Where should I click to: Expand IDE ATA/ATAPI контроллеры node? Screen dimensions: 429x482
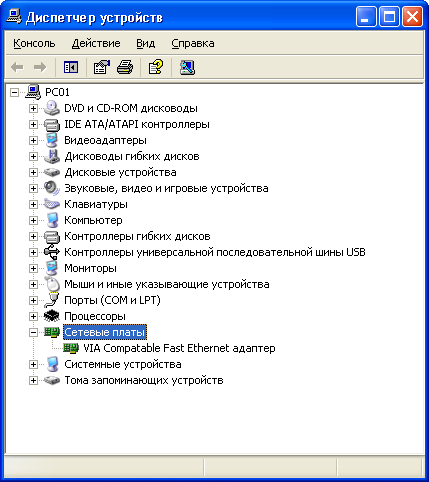click(33, 124)
